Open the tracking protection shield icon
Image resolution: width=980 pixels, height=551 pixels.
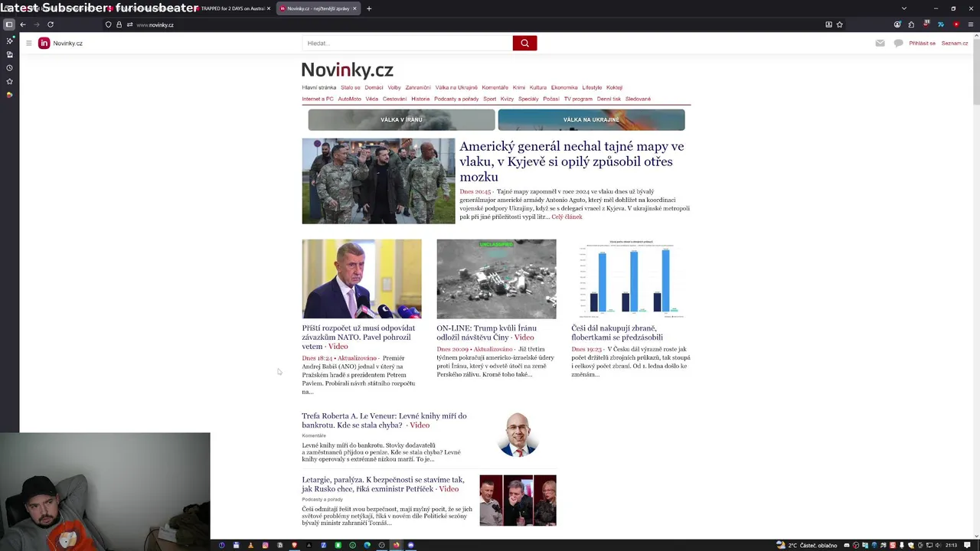pos(108,24)
